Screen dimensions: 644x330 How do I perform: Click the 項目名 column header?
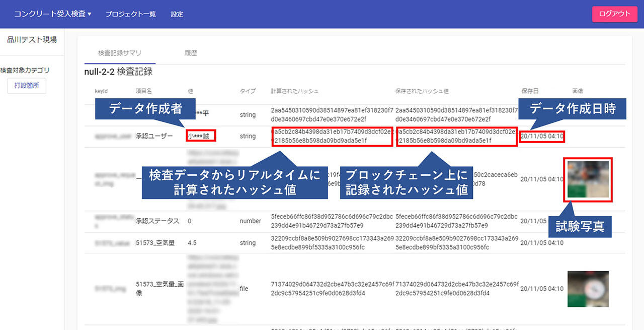click(144, 91)
